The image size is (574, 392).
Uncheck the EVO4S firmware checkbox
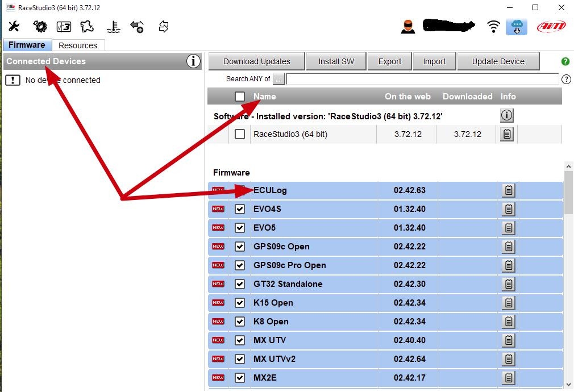coord(240,209)
